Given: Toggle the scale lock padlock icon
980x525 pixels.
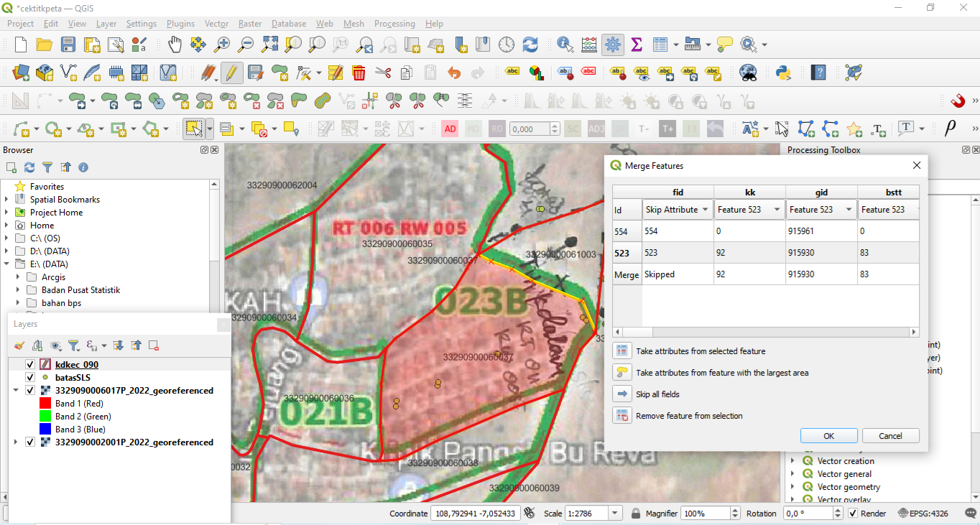Looking at the screenshot, I should tap(635, 514).
